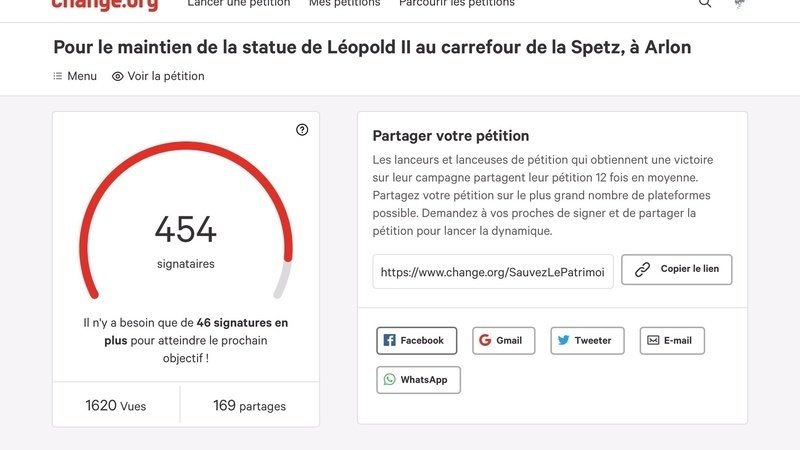The image size is (800, 450).
Task: Share the petition on Facebook
Action: [416, 340]
